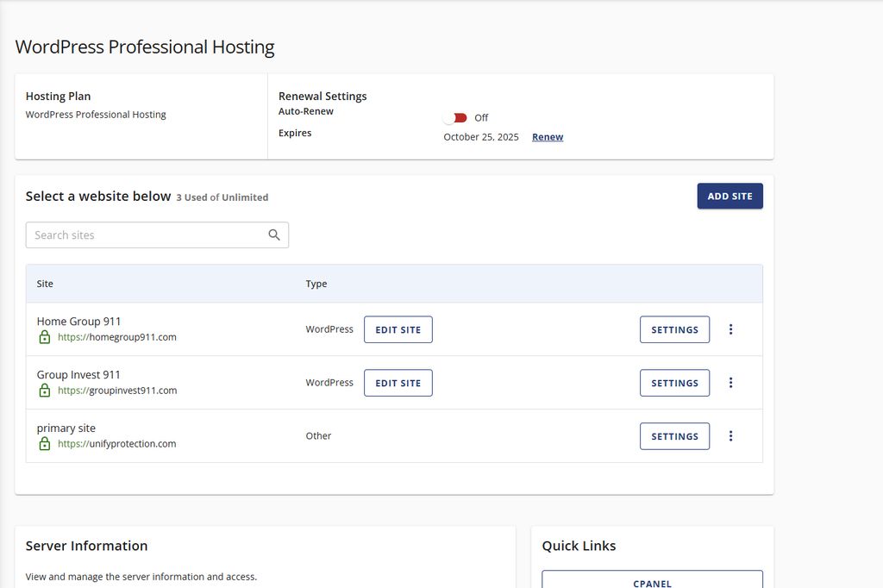Click the Type column header
Screen dimensions: 883x588
coord(316,284)
